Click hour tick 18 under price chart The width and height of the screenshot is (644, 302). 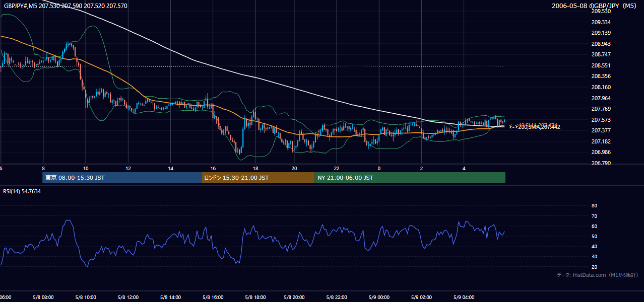(x=255, y=168)
